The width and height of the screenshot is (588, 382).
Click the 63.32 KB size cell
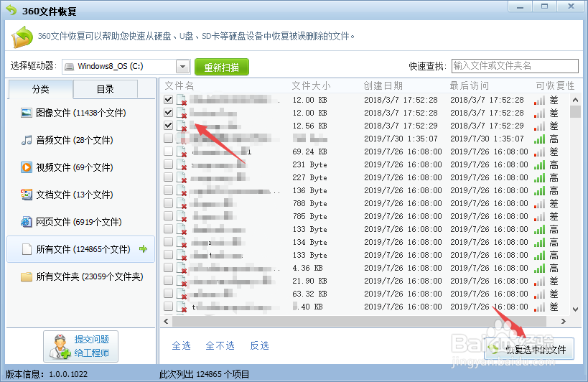(x=309, y=294)
